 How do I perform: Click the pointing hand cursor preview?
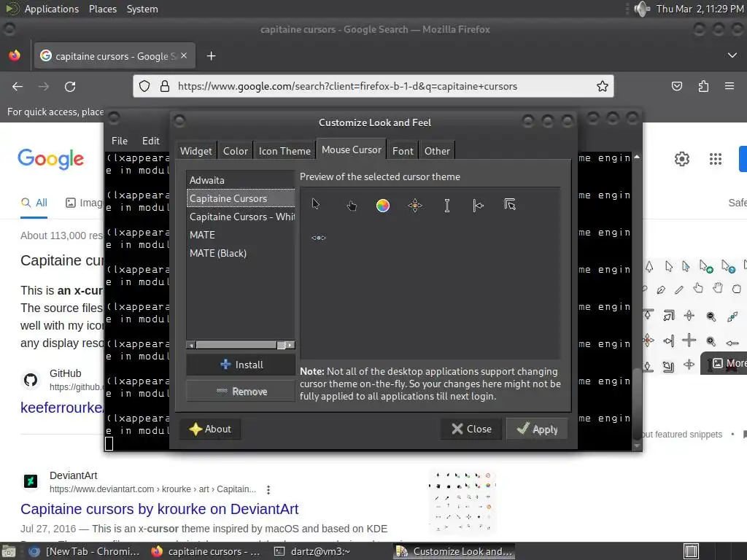(352, 206)
